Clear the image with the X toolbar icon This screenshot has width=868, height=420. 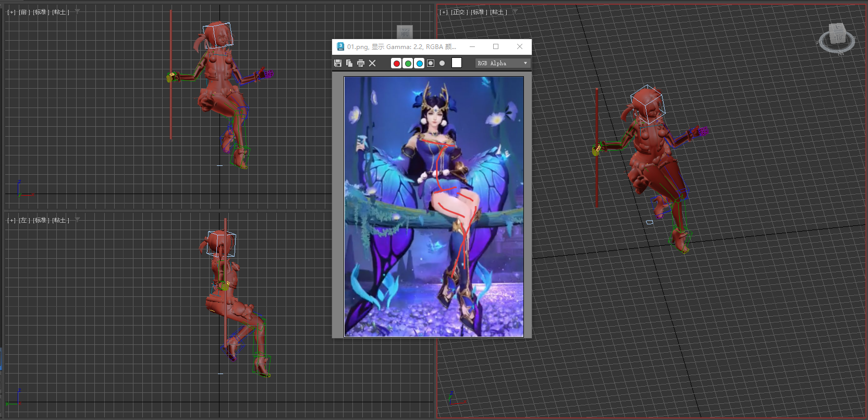click(x=372, y=63)
